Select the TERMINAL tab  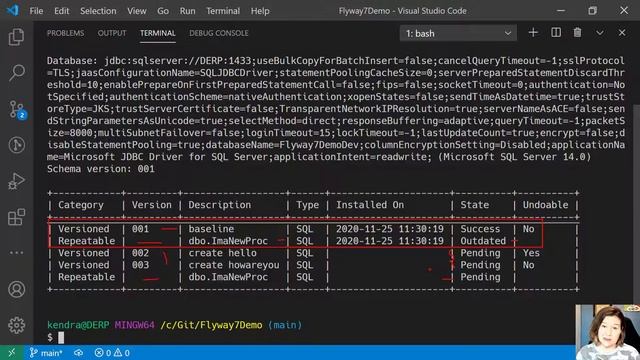click(158, 33)
